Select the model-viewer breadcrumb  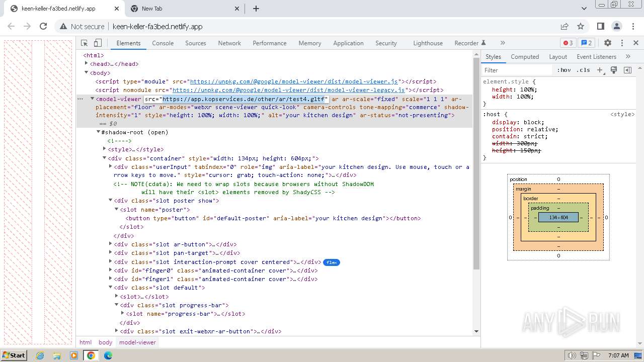(137, 342)
